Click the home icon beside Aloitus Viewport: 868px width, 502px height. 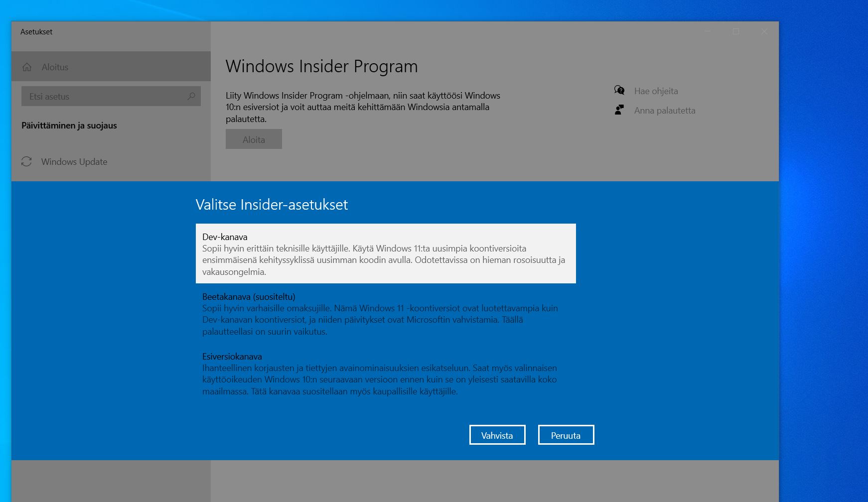27,67
